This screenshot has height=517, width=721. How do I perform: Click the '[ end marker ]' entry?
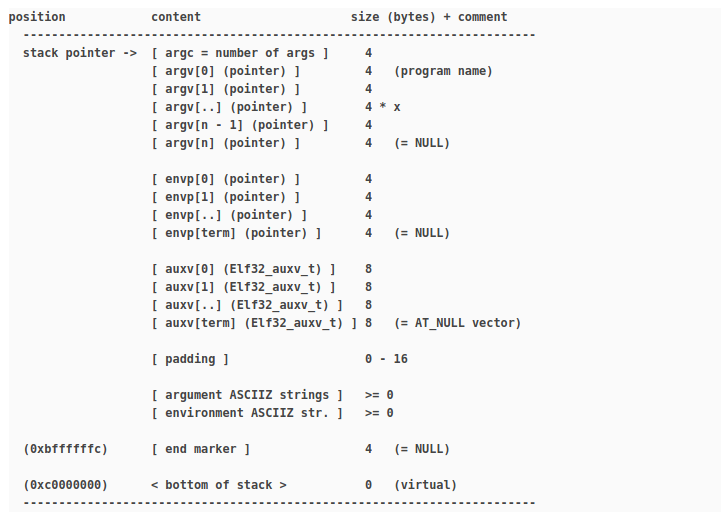coord(201,449)
